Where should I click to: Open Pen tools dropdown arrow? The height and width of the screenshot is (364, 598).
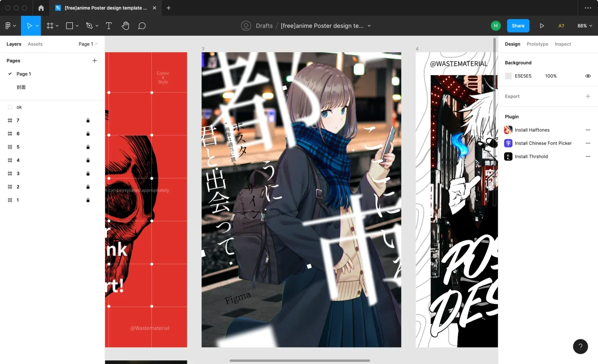pyautogui.click(x=97, y=26)
